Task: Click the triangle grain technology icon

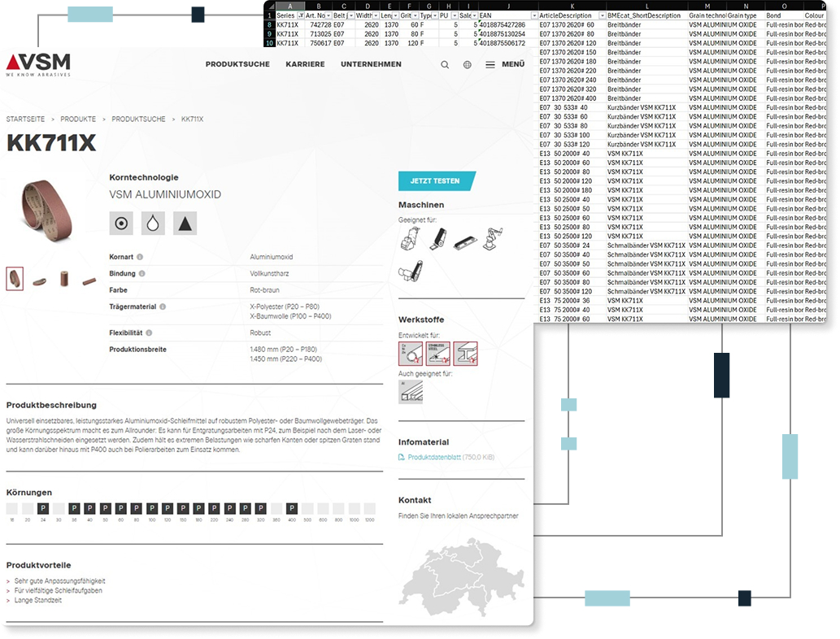Action: pos(185,224)
